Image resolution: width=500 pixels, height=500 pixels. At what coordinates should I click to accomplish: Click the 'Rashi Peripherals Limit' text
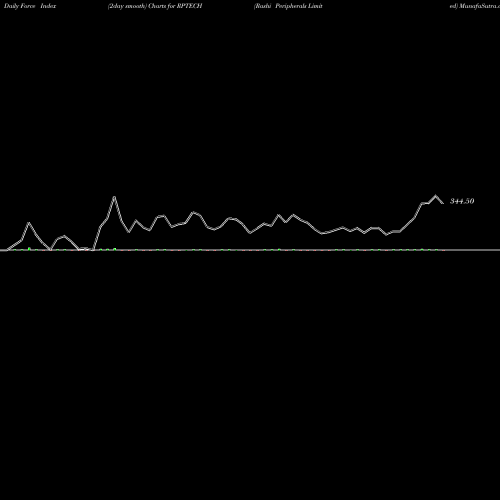pyautogui.click(x=288, y=6)
